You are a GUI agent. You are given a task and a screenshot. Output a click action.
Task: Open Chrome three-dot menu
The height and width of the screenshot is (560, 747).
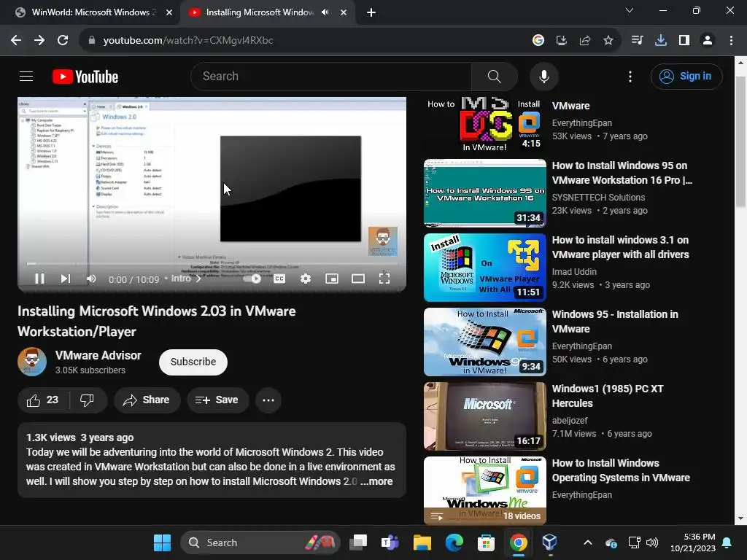[x=731, y=40]
